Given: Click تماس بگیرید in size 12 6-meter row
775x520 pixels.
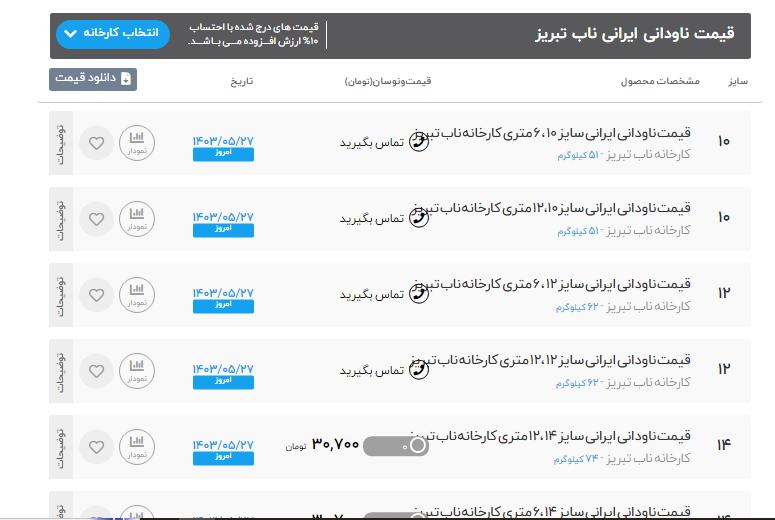Looking at the screenshot, I should tap(370, 294).
